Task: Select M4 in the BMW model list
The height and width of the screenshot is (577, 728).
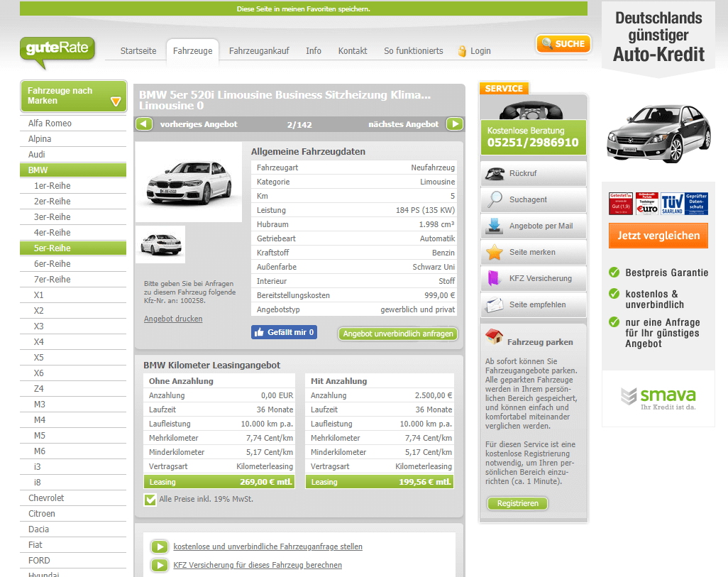Action: tap(73, 420)
